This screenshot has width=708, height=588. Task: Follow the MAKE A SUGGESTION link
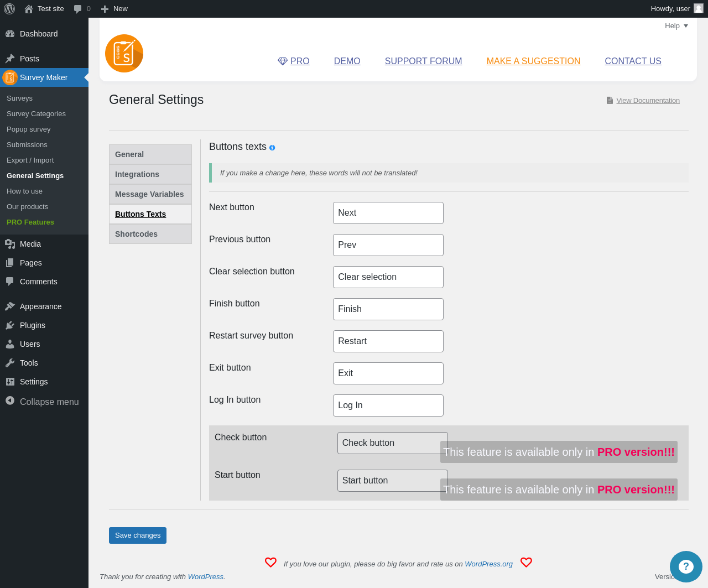(x=533, y=61)
